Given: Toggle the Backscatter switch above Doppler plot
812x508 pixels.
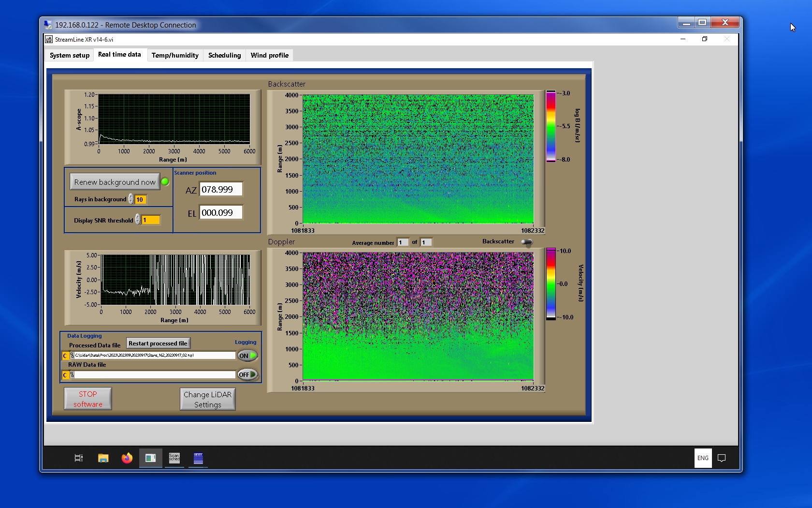Looking at the screenshot, I should click(527, 242).
